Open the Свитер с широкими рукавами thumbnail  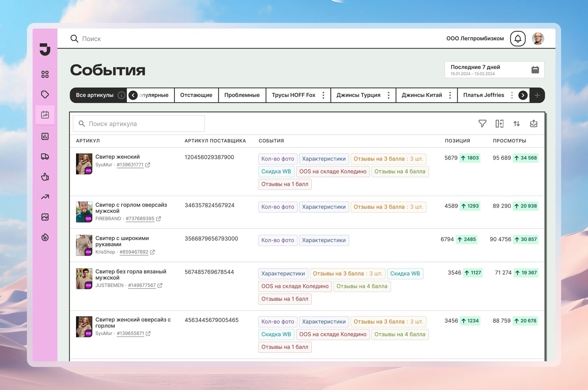tap(84, 245)
